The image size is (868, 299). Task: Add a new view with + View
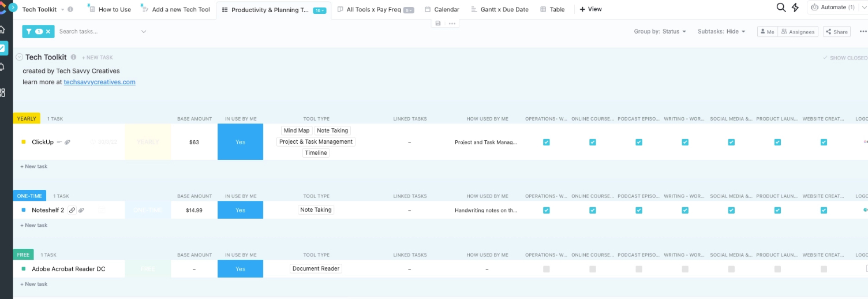tap(591, 10)
